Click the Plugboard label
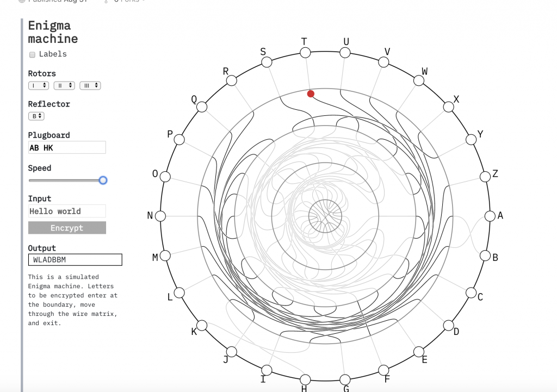 coord(49,135)
